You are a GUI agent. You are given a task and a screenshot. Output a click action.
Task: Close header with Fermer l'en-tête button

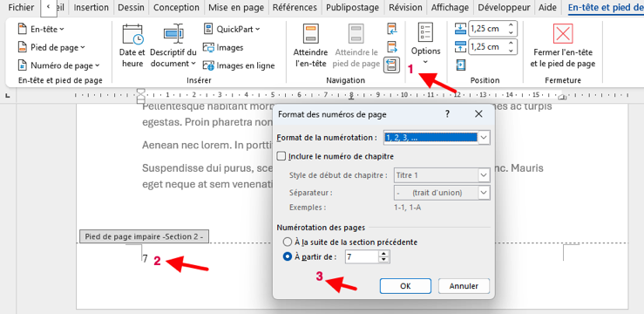(x=563, y=46)
